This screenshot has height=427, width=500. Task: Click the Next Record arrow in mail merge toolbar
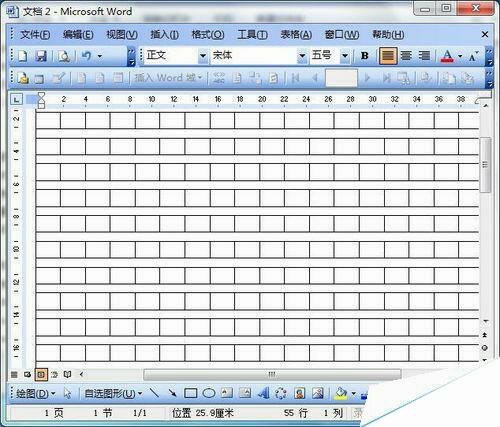pos(367,78)
